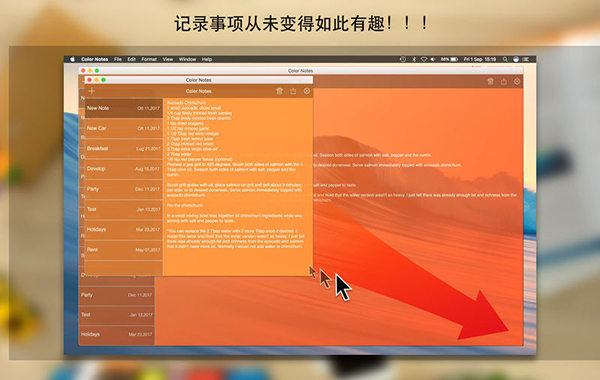Select the New Car note
The image size is (600, 380).
(124, 129)
